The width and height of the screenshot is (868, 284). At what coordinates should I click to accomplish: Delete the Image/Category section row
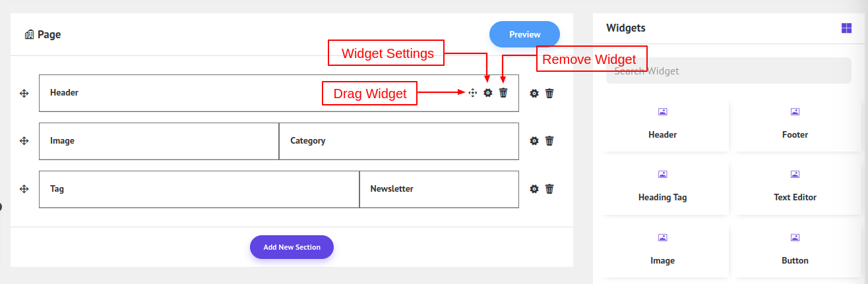(549, 141)
